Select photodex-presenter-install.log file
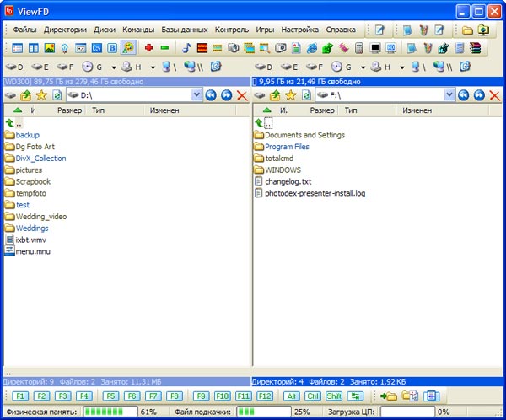 pos(310,193)
